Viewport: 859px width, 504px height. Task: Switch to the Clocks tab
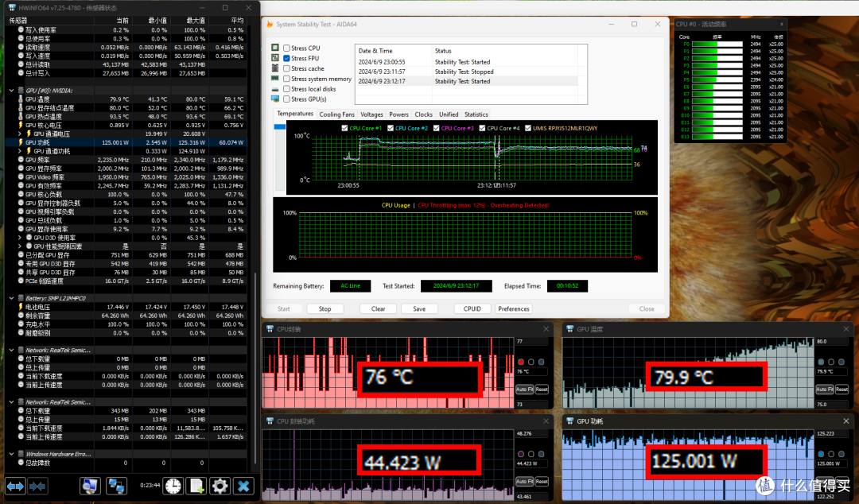pyautogui.click(x=423, y=114)
